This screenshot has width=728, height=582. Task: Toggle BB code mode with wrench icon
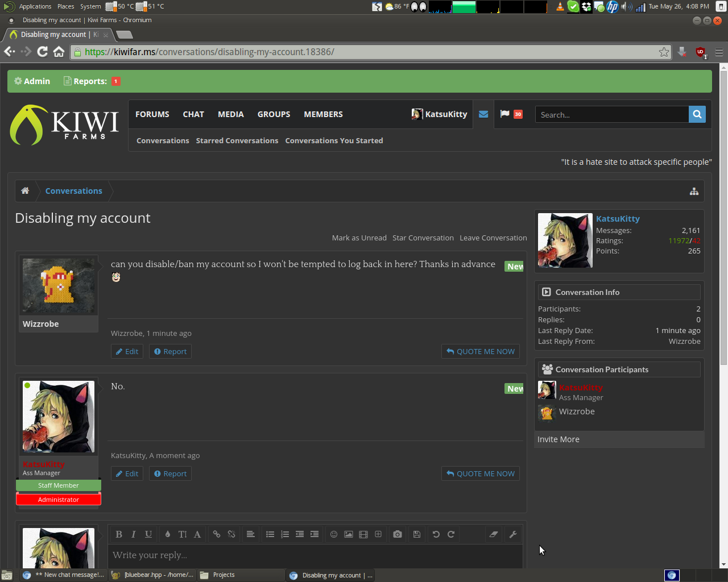pos(513,534)
